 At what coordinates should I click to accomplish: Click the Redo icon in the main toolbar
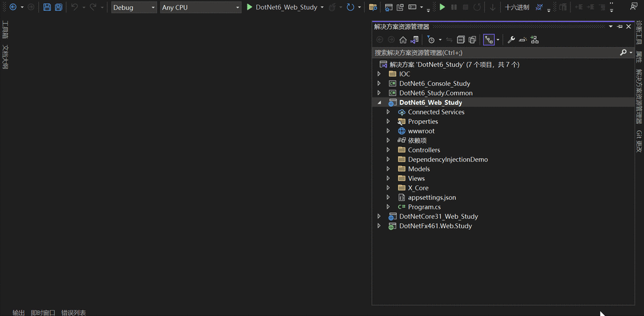[93, 7]
